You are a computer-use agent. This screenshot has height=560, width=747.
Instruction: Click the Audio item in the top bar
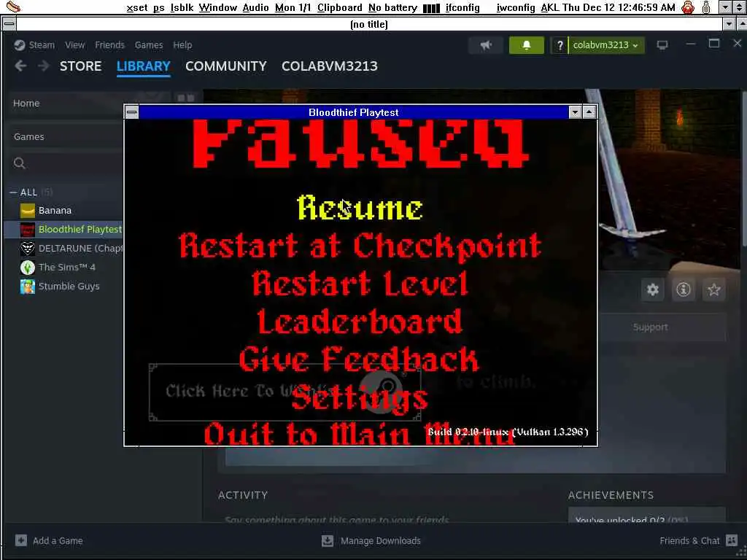click(255, 7)
